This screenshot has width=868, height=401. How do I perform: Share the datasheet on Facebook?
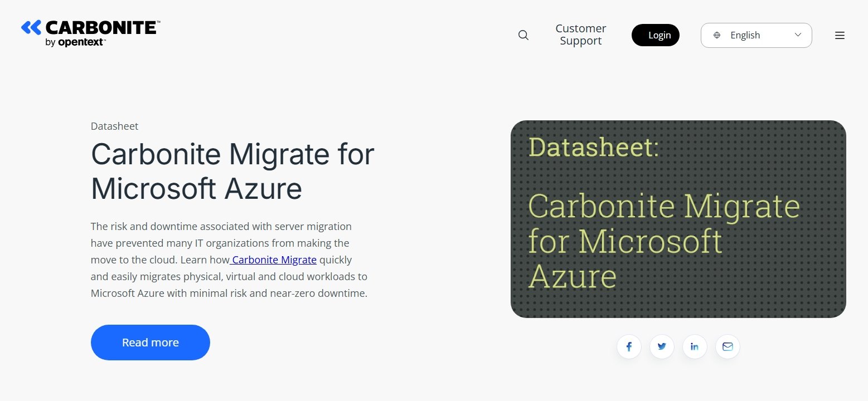[x=629, y=346]
